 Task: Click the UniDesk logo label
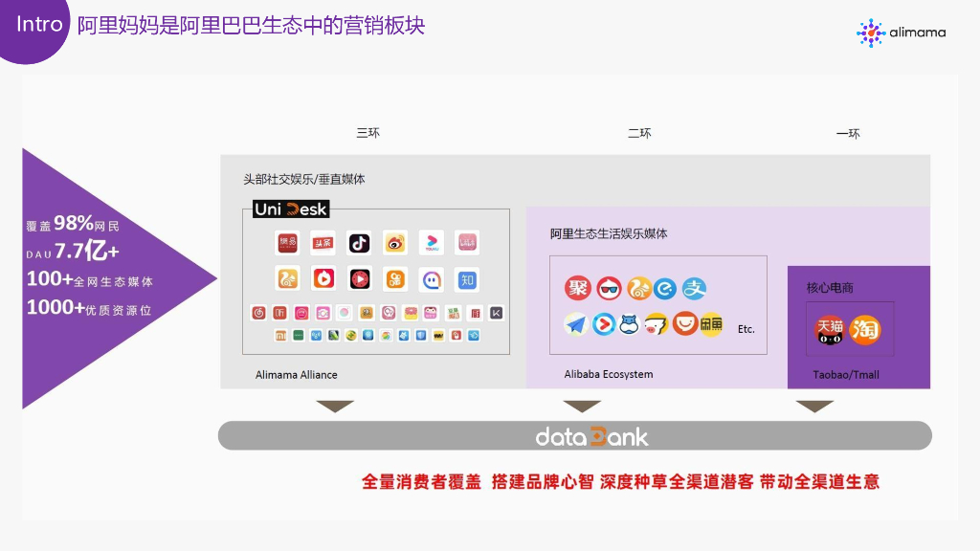tap(291, 209)
